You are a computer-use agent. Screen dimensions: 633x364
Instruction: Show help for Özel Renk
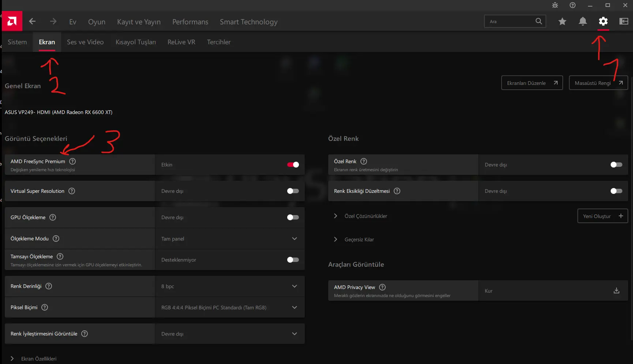(364, 161)
